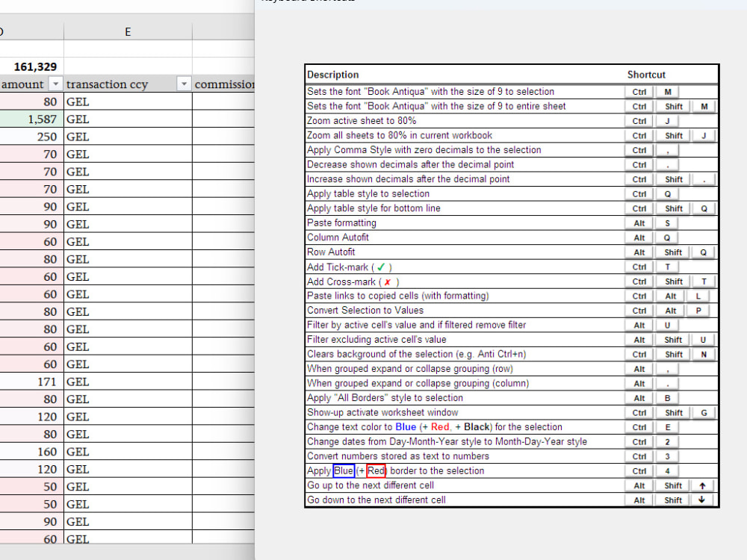
Task: Select the amount cell 1,587
Action: pos(31,119)
